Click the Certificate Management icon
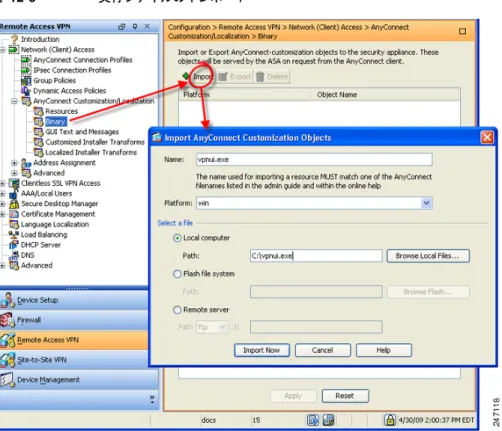The width and height of the screenshot is (502, 431). (x=14, y=214)
